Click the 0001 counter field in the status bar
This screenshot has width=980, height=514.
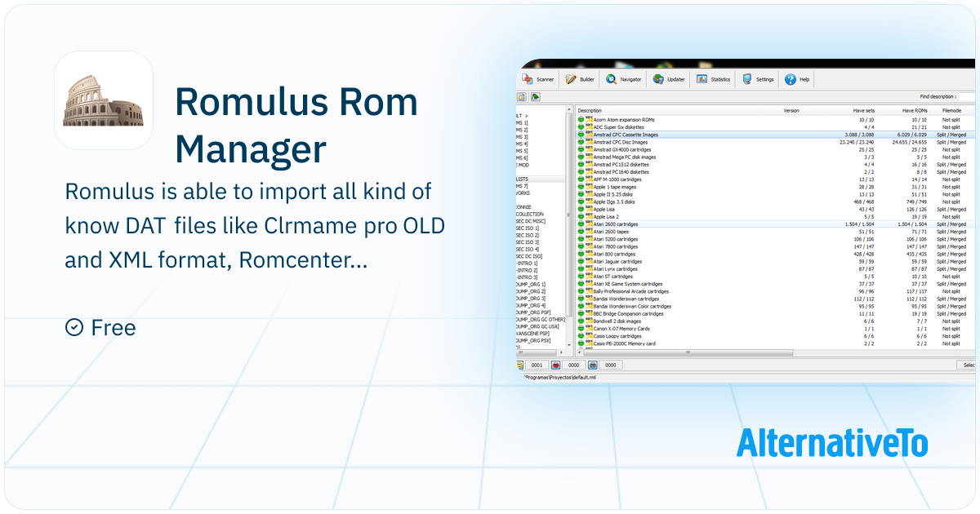537,365
